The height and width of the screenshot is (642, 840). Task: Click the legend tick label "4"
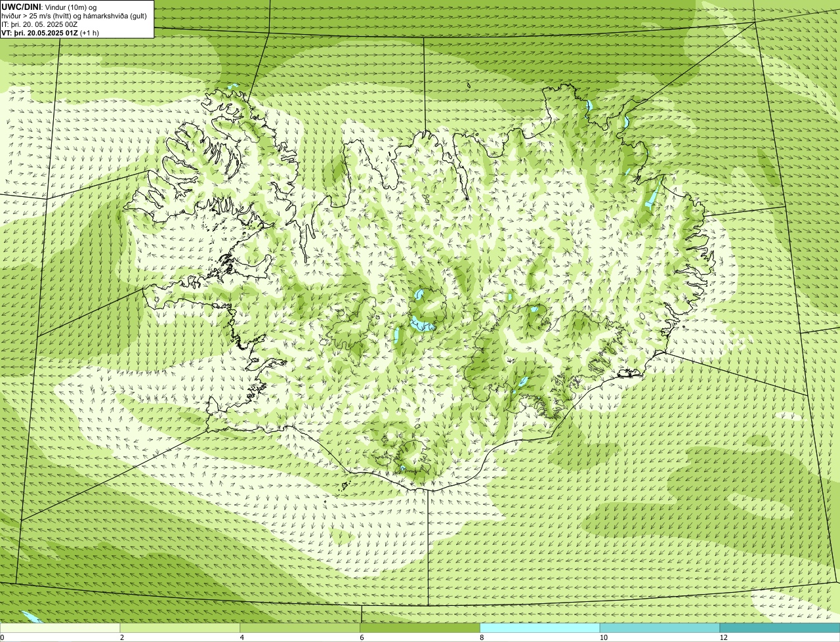point(242,637)
